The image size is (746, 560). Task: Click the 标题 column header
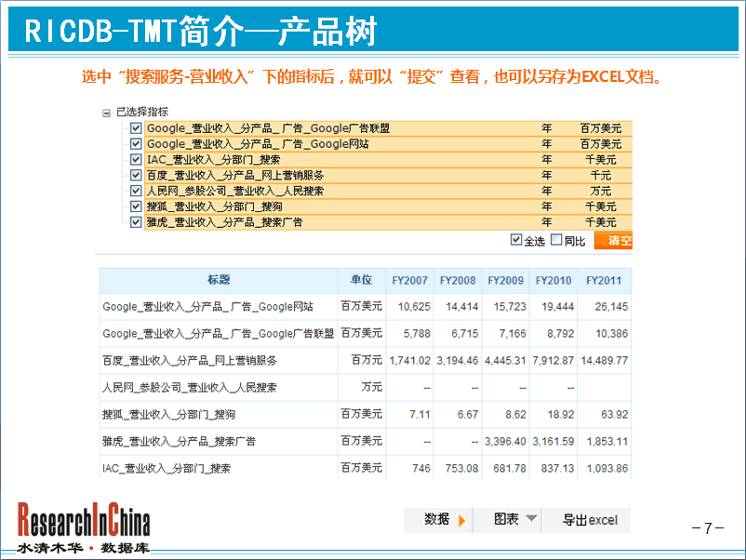coord(219,280)
